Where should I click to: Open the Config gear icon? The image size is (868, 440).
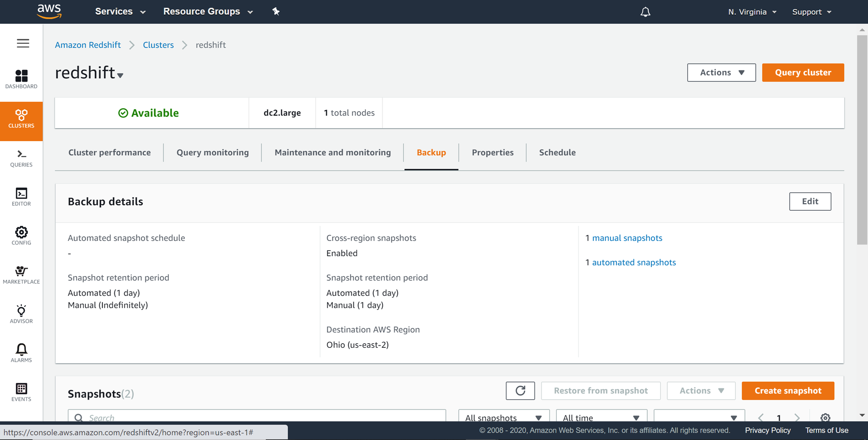click(x=21, y=236)
